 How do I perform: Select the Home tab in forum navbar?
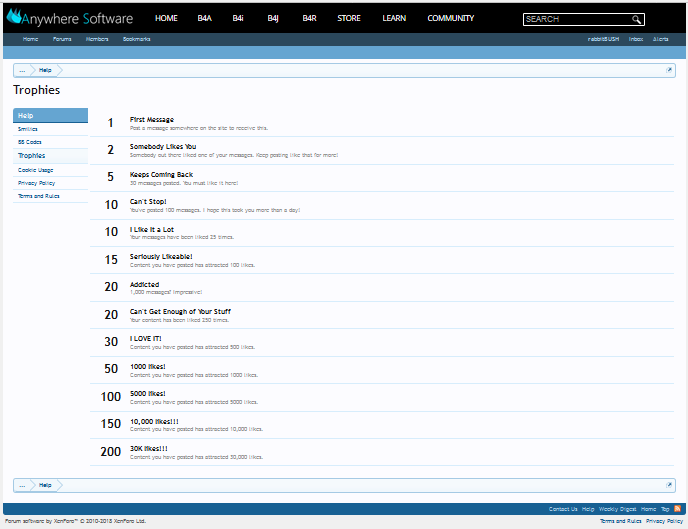30,39
